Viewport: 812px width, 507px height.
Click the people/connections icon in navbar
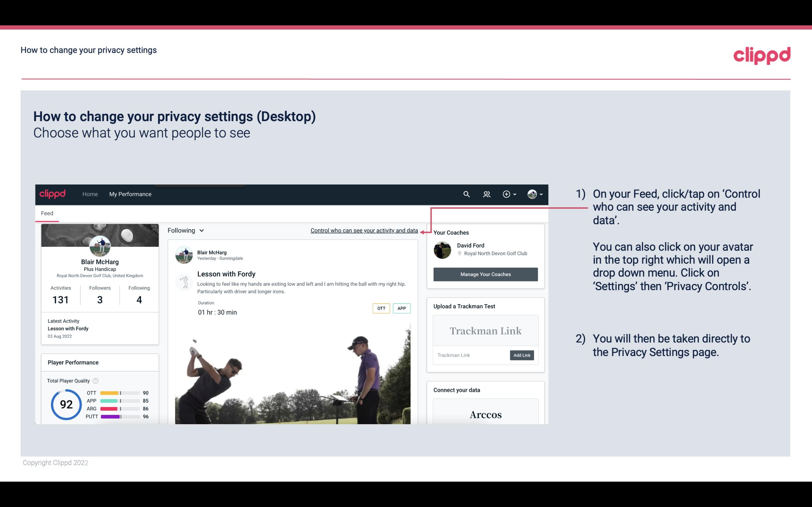(486, 194)
